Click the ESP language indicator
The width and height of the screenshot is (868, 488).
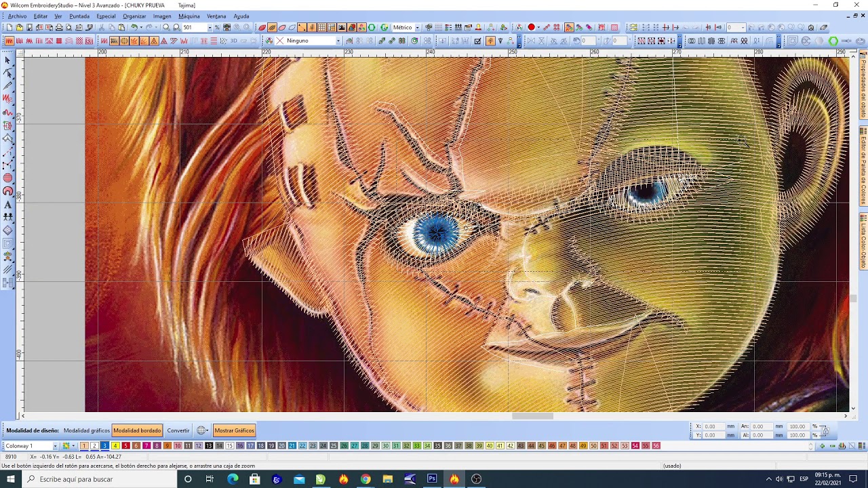804,479
